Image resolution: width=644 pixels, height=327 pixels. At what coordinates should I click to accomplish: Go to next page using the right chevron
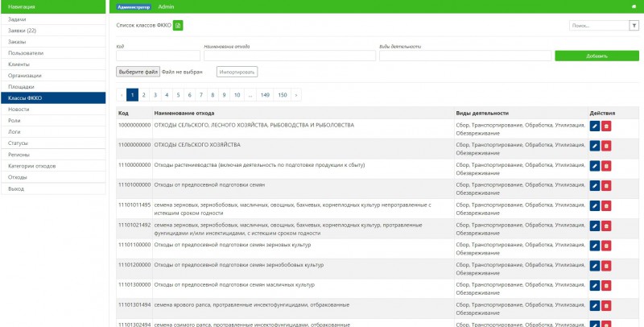click(x=296, y=95)
